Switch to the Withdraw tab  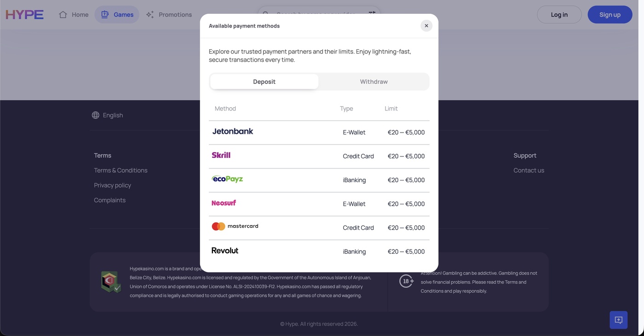pos(374,81)
